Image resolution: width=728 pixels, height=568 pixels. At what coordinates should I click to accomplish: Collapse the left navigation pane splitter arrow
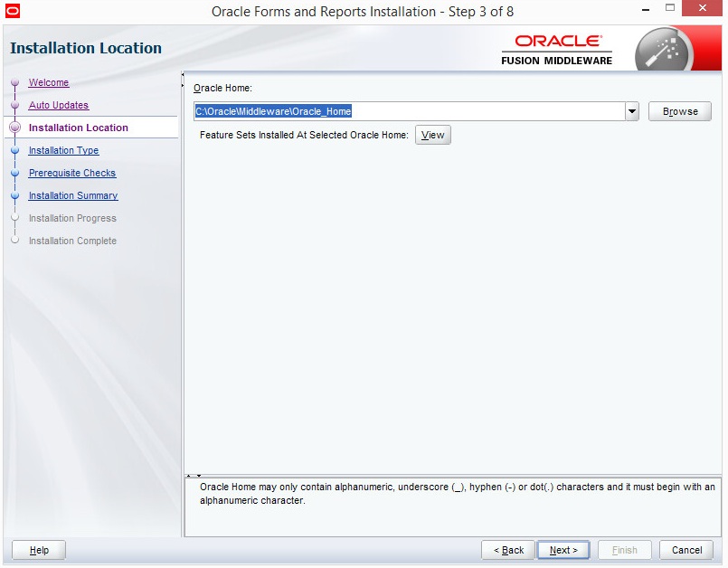[x=183, y=75]
